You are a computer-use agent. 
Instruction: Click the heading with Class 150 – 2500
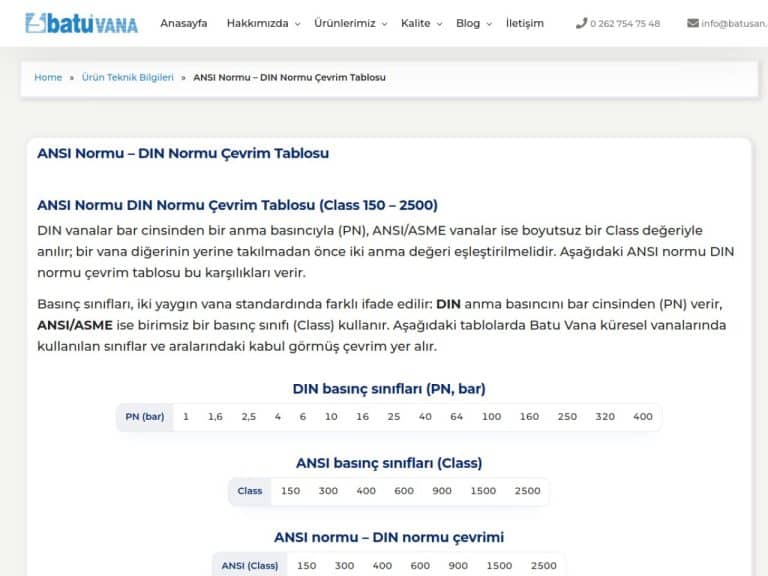click(x=237, y=205)
